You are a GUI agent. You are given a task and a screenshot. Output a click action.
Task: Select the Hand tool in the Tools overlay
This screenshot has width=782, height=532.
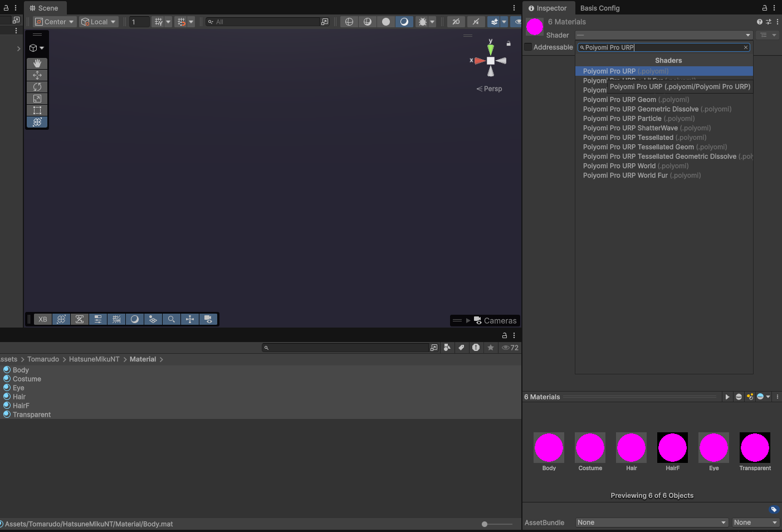[x=37, y=63]
